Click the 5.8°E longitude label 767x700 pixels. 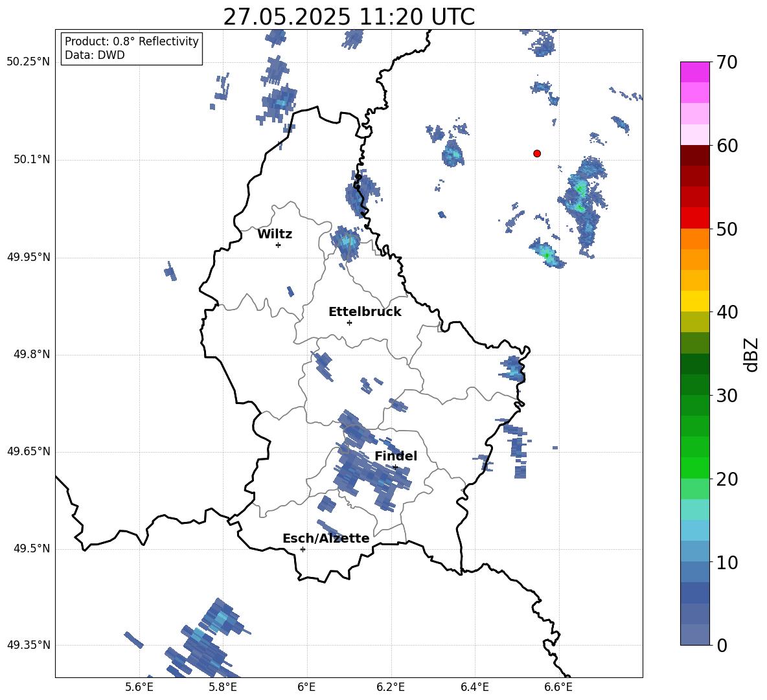pos(223,687)
